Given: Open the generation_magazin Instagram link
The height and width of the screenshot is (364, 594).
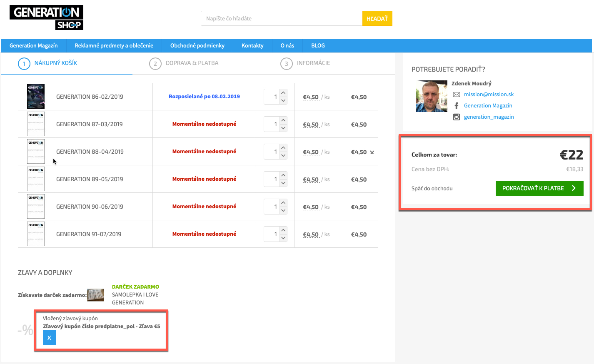Looking at the screenshot, I should point(489,117).
